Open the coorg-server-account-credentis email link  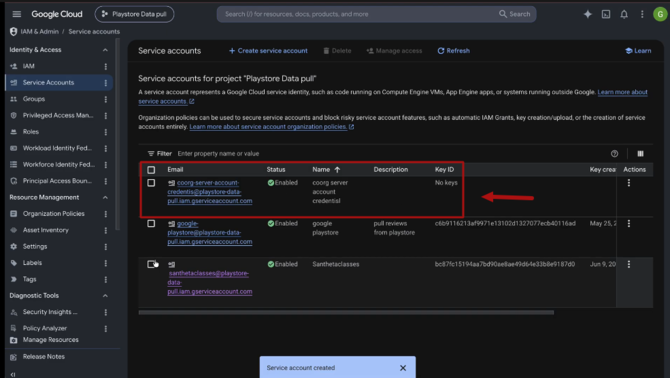[210, 192]
